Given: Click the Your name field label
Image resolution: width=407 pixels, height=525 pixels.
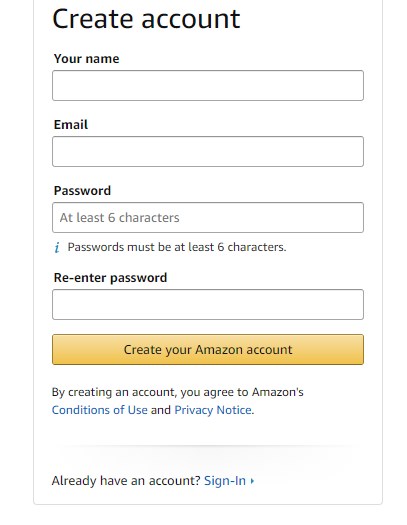Looking at the screenshot, I should click(x=86, y=59).
